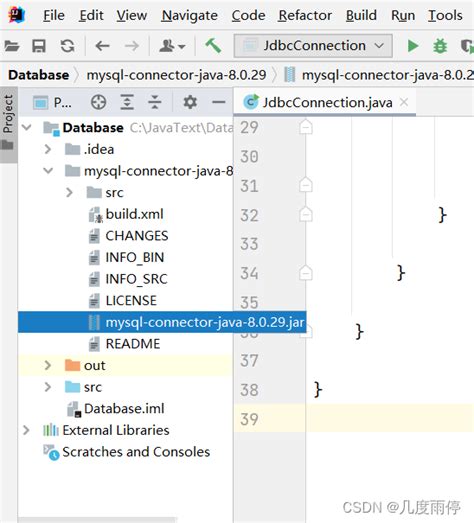Toggle the Project tool window side tab
474x523 pixels.
point(8,124)
